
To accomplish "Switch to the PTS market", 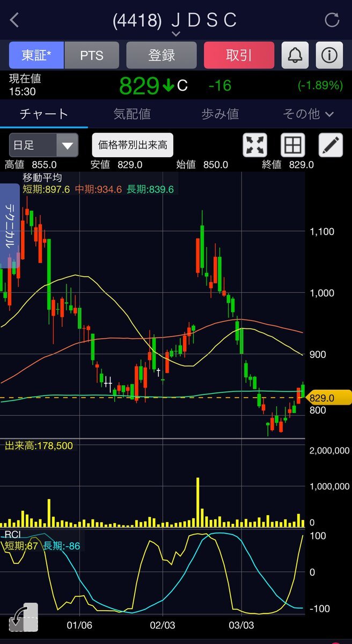I will click(x=92, y=55).
